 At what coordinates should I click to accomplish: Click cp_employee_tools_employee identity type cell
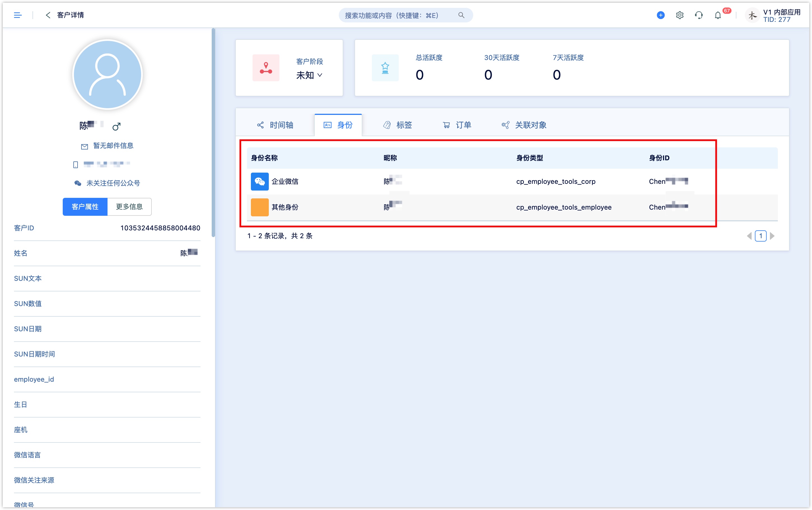point(564,207)
